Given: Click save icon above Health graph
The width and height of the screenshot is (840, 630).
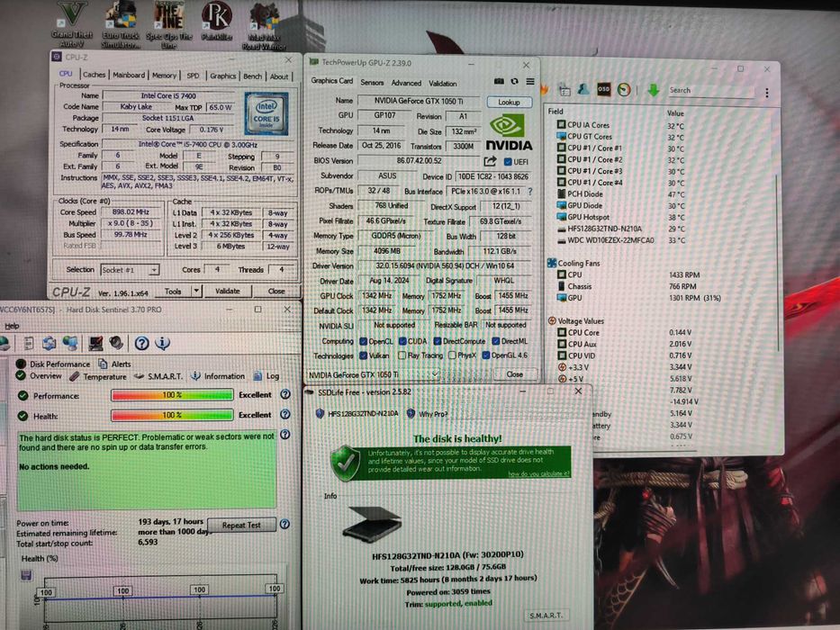Looking at the screenshot, I should [26, 575].
